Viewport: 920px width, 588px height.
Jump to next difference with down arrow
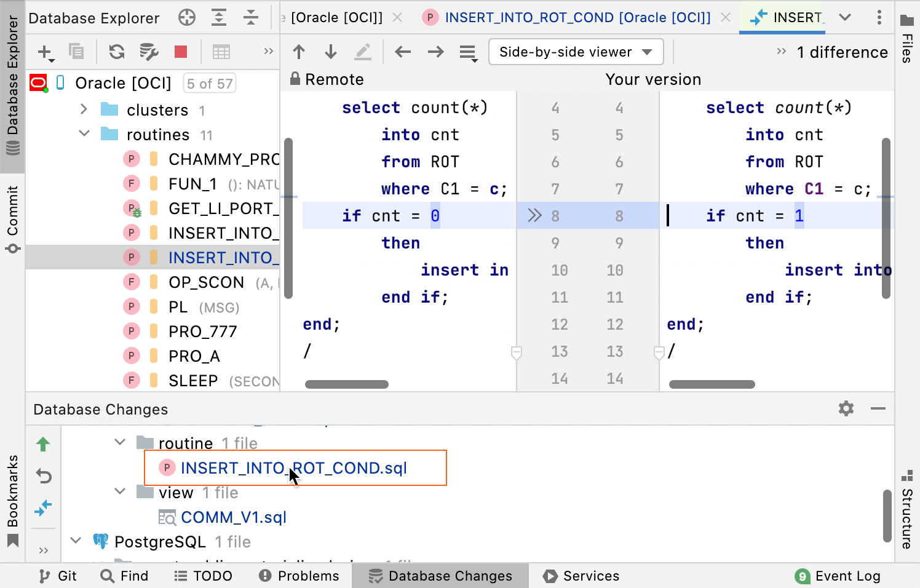[x=331, y=52]
